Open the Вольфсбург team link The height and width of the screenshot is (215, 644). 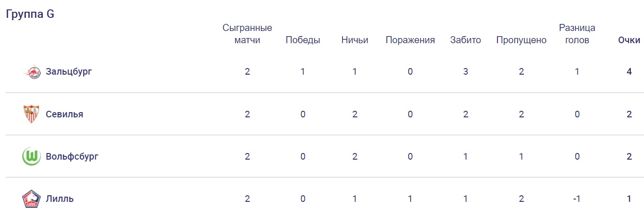[x=72, y=156]
